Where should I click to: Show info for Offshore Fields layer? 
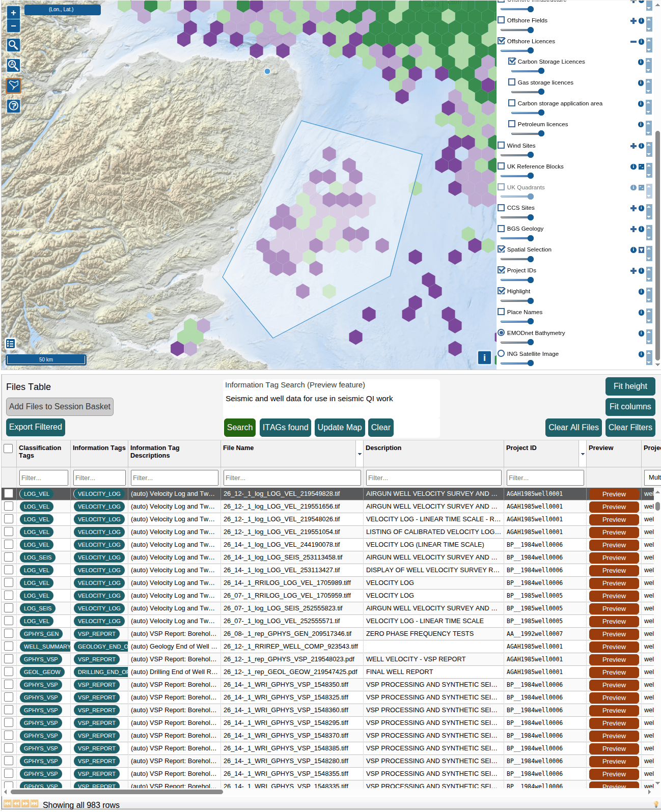click(641, 21)
